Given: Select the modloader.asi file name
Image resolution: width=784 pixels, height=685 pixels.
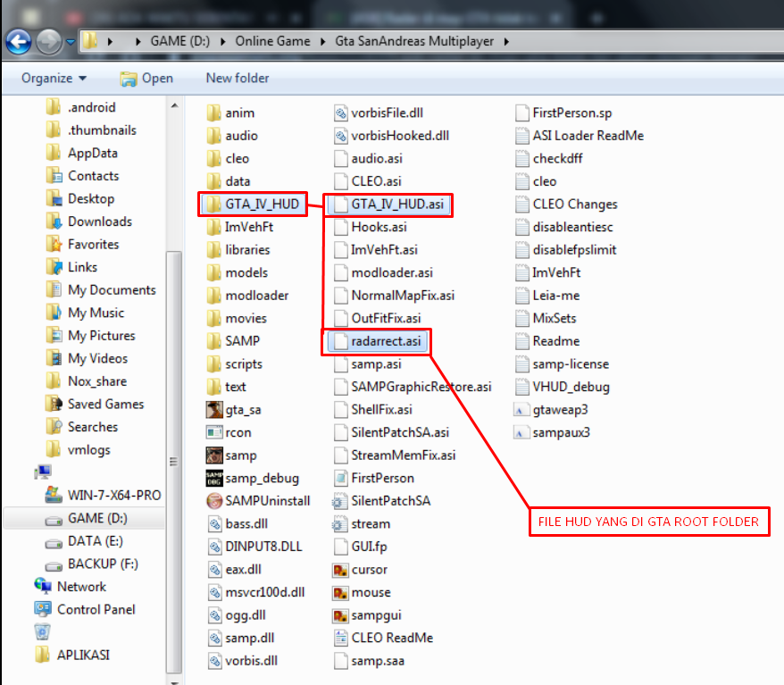Looking at the screenshot, I should (x=392, y=272).
